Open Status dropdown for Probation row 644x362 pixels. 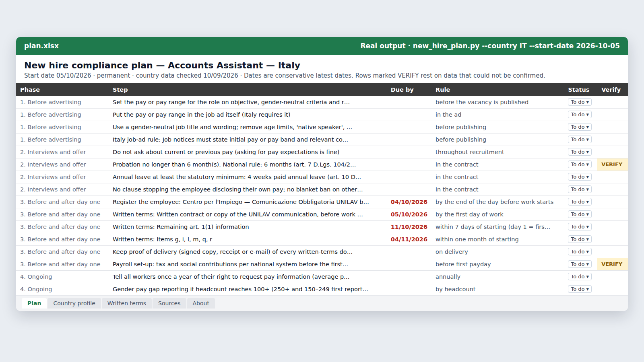[x=580, y=165]
